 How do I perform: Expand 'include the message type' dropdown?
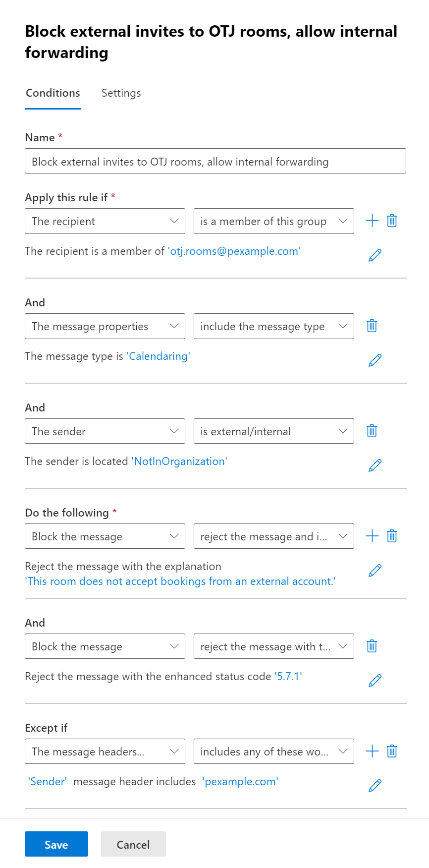(x=273, y=326)
